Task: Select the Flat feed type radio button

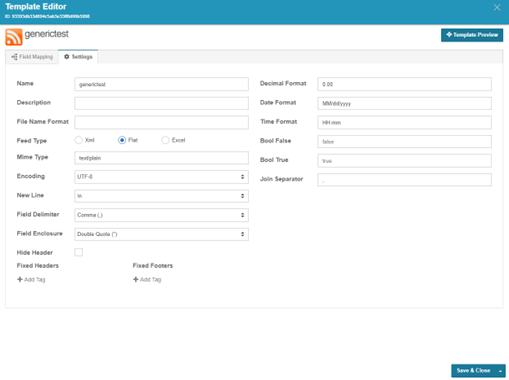Action: tap(122, 140)
